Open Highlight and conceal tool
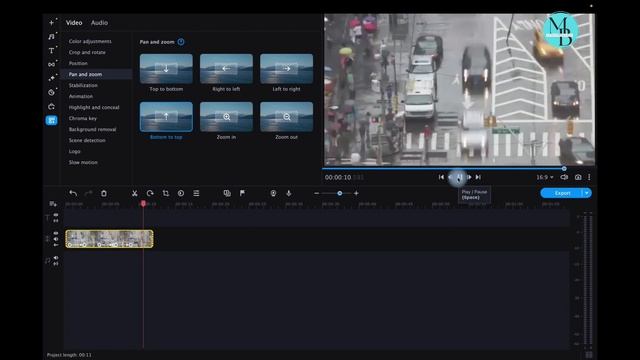Image resolution: width=640 pixels, height=360 pixels. (94, 107)
